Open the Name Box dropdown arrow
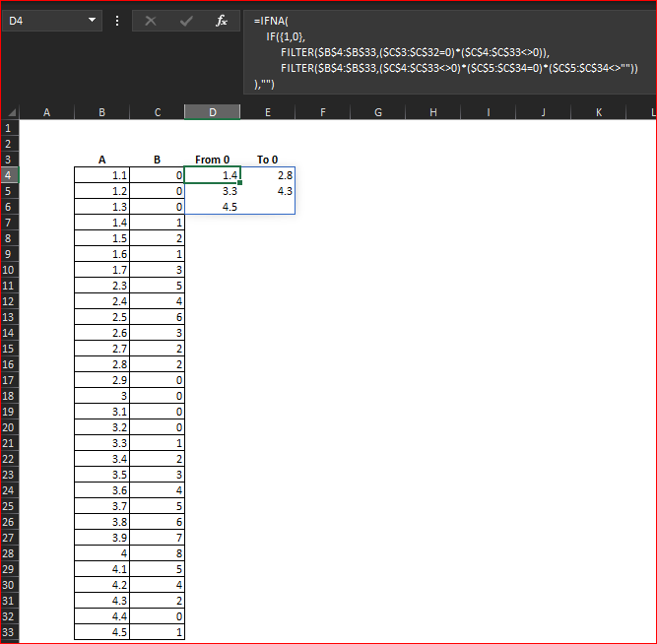This screenshot has height=644, width=657. click(x=92, y=20)
